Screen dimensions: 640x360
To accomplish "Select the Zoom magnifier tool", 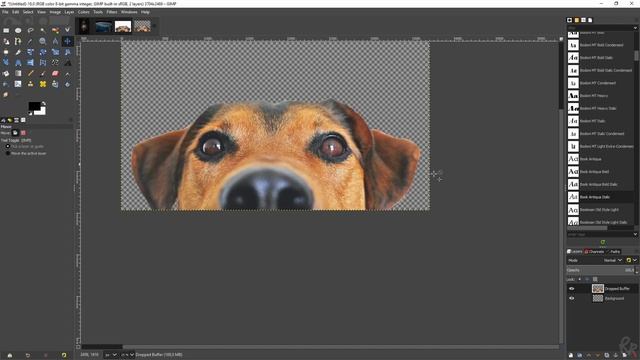I will (43, 41).
